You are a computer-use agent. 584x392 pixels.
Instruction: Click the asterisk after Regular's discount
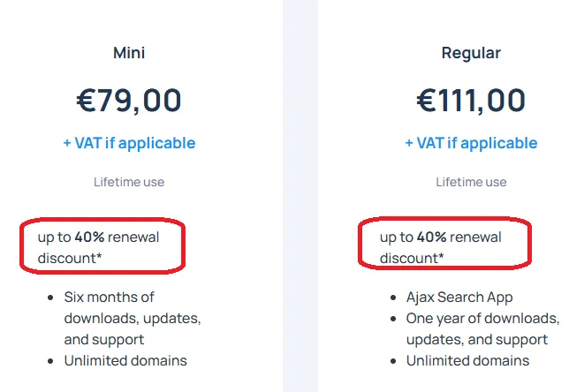pyautogui.click(x=442, y=256)
